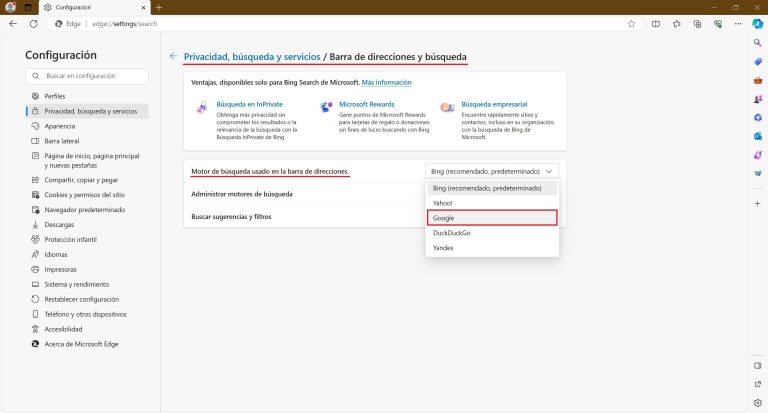Open sidebar settings gear icon at bottom
Viewport: 768px width, 413px height.
tap(758, 403)
